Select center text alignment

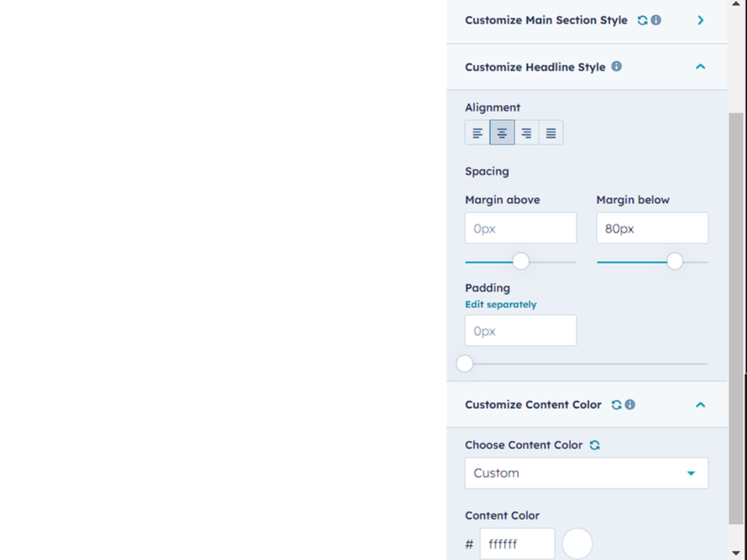501,132
